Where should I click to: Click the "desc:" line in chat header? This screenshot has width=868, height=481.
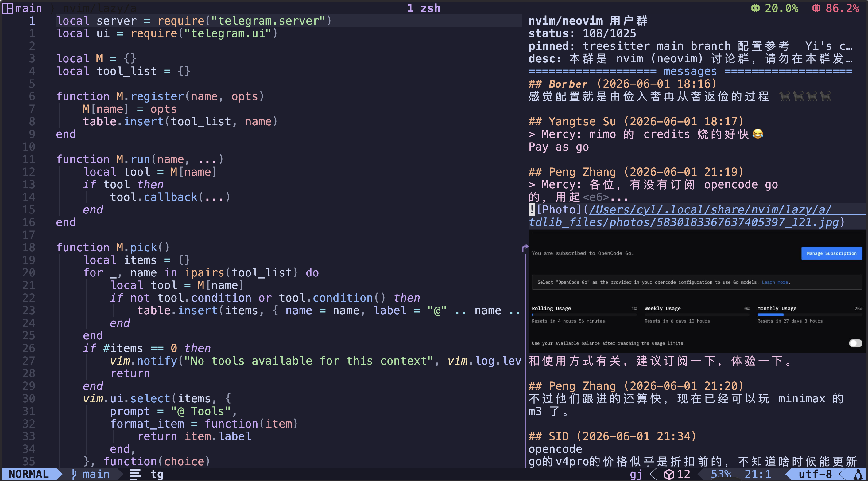pyautogui.click(x=690, y=59)
